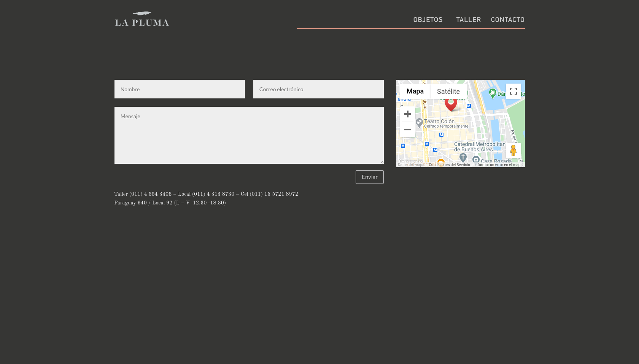Zoom in on the map
Screen dimensions: 639x364
coord(408,114)
